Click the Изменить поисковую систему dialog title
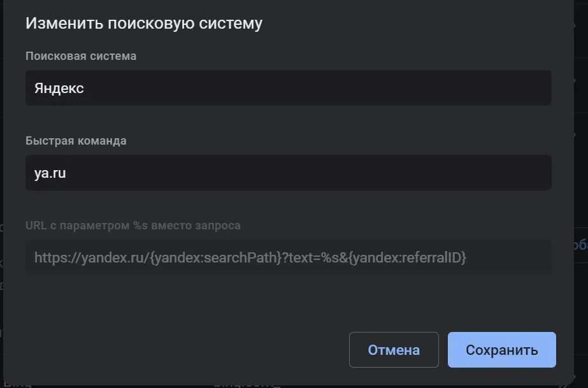 pyautogui.click(x=144, y=23)
